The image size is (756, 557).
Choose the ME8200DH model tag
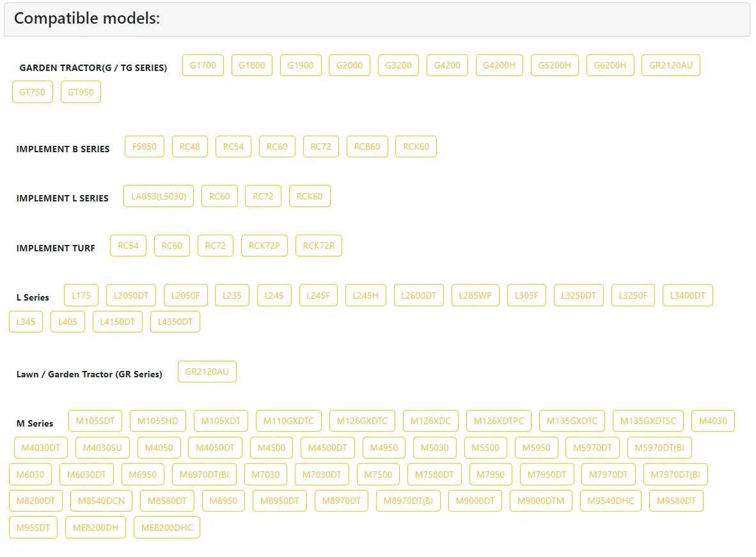[95, 528]
